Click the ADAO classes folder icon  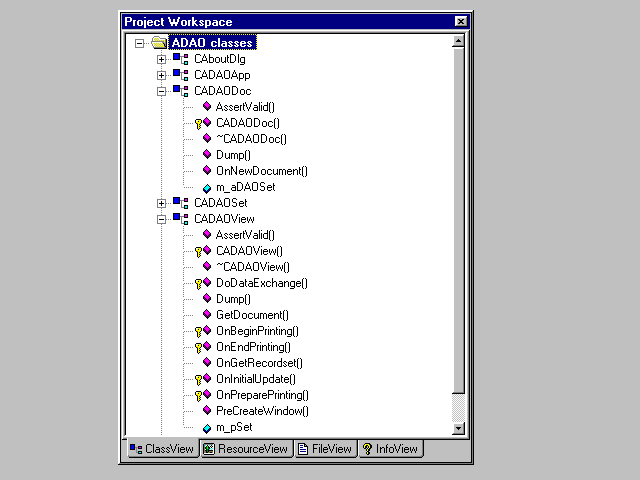coord(158,43)
